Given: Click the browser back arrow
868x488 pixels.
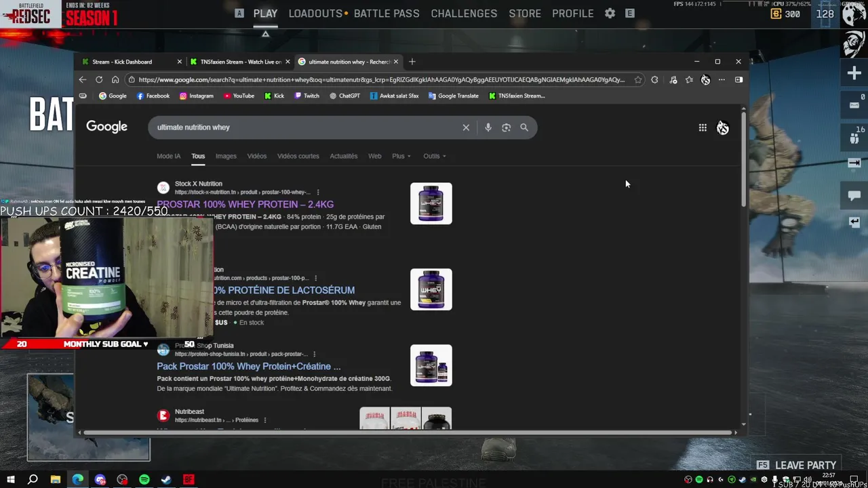Looking at the screenshot, I should [x=83, y=79].
